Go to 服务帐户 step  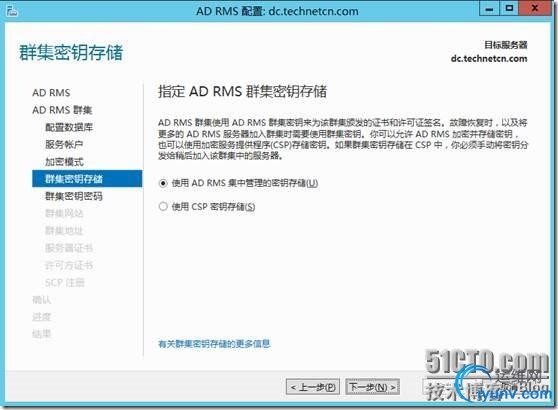point(64,144)
